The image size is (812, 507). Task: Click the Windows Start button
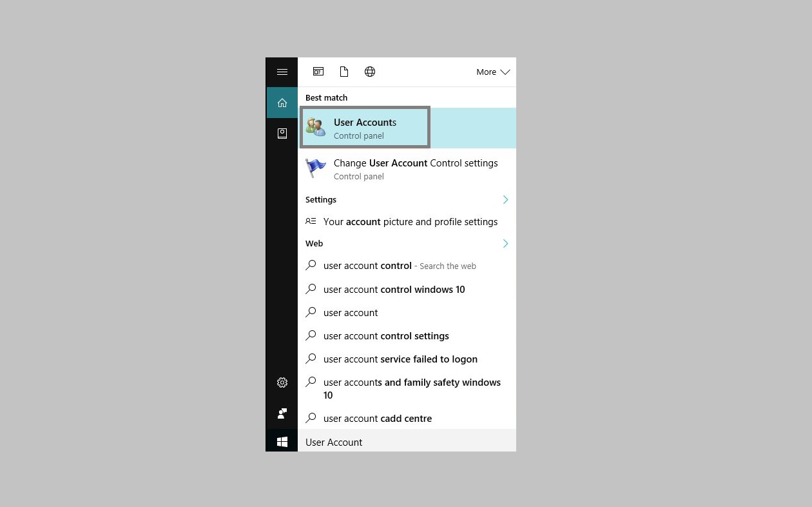click(x=282, y=442)
